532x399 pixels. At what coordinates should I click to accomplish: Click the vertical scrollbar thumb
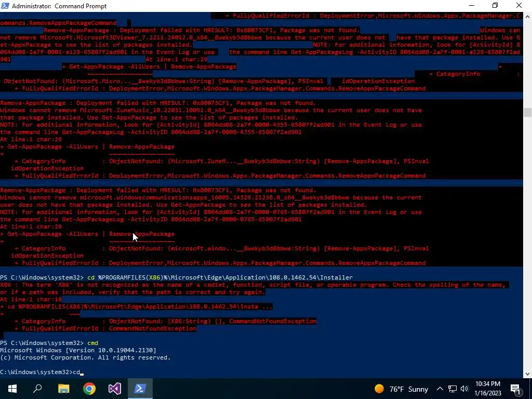click(527, 112)
